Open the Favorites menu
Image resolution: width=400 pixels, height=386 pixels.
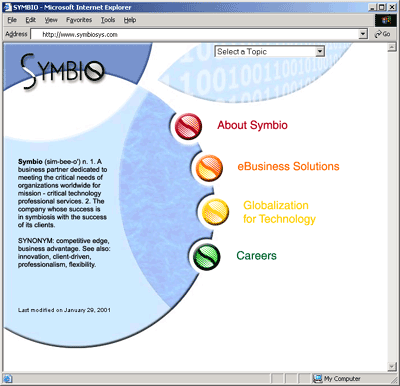pyautogui.click(x=79, y=20)
